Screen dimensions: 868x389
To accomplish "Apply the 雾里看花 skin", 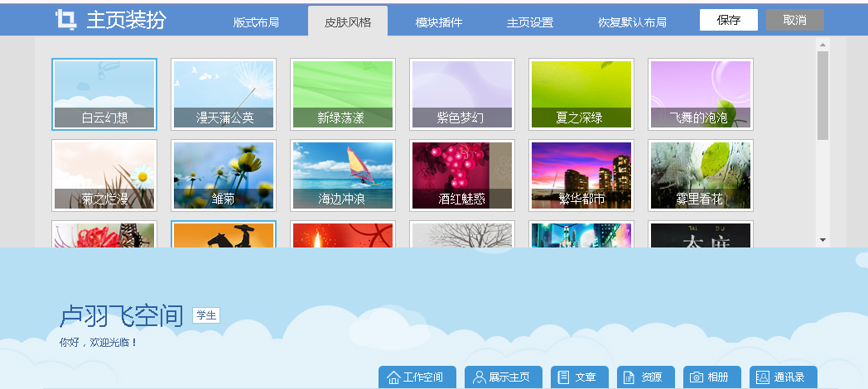I will [701, 175].
